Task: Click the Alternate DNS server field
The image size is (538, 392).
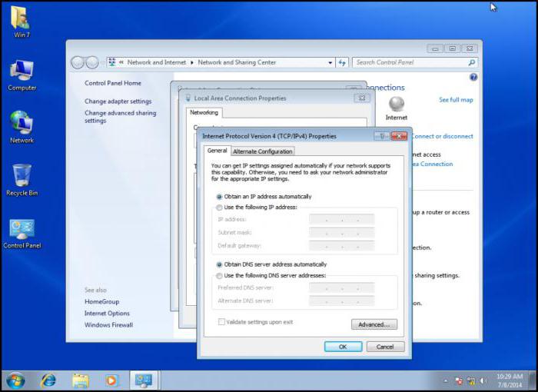Action: [342, 301]
